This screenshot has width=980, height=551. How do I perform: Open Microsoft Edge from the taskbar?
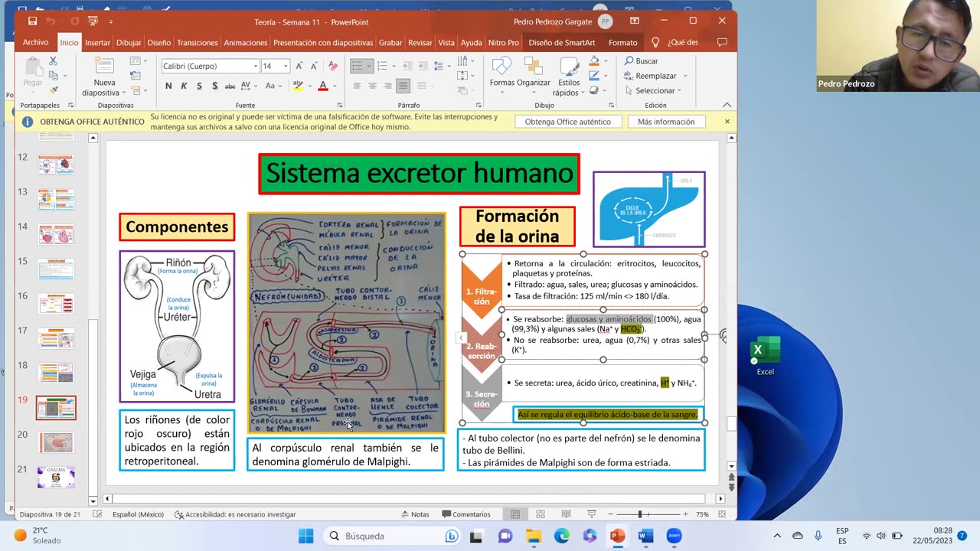click(x=561, y=536)
